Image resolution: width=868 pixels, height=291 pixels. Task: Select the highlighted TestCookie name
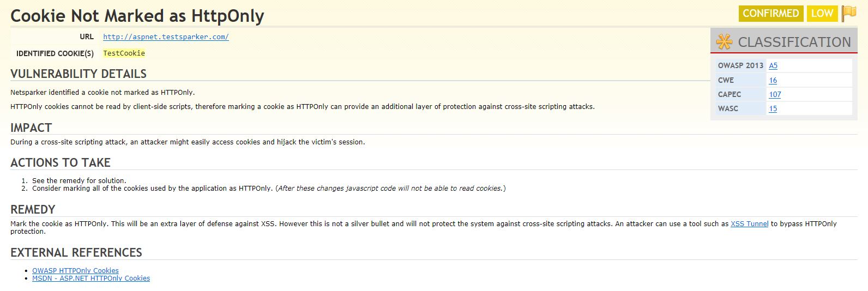tap(124, 53)
